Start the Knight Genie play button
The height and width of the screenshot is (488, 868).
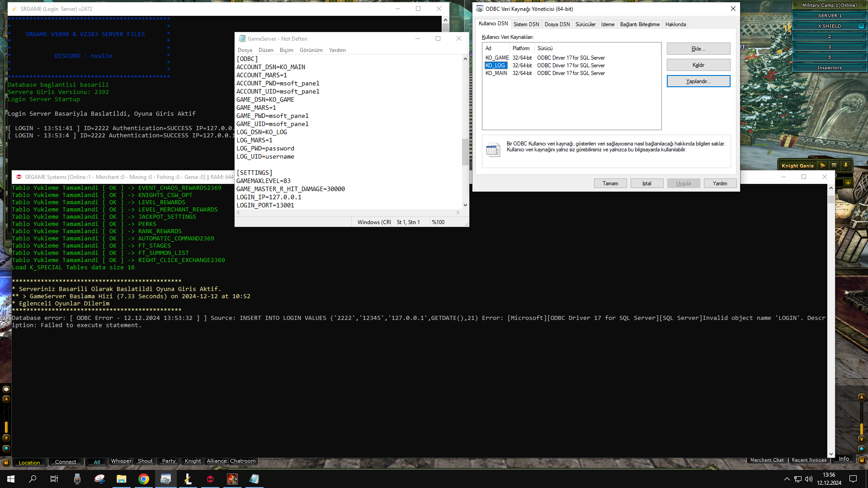[823, 166]
